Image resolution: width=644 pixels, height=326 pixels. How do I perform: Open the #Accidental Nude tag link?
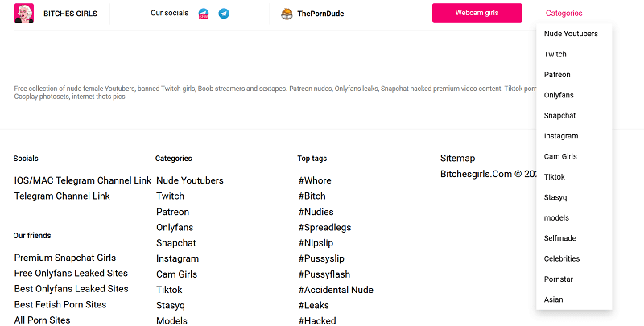point(336,290)
